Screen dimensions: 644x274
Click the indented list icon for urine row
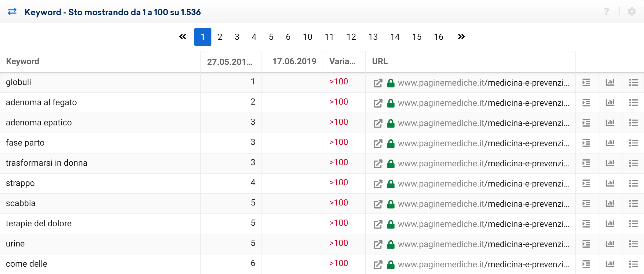(586, 244)
